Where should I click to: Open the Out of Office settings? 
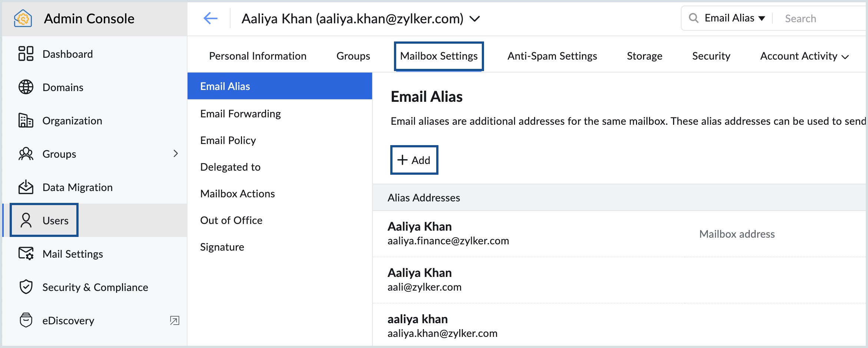pyautogui.click(x=231, y=220)
